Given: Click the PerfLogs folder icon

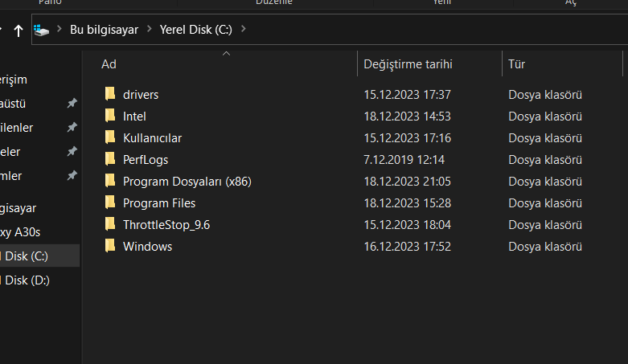Looking at the screenshot, I should [x=110, y=159].
